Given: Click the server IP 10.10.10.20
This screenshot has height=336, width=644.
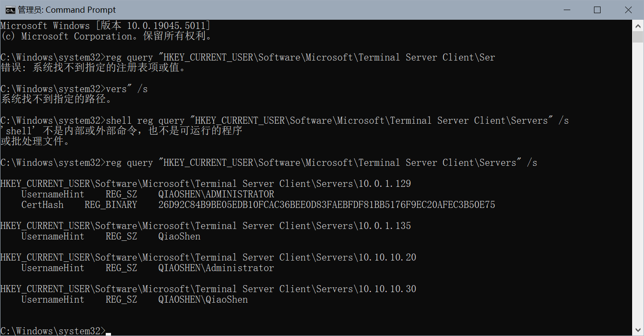Looking at the screenshot, I should [x=387, y=257].
